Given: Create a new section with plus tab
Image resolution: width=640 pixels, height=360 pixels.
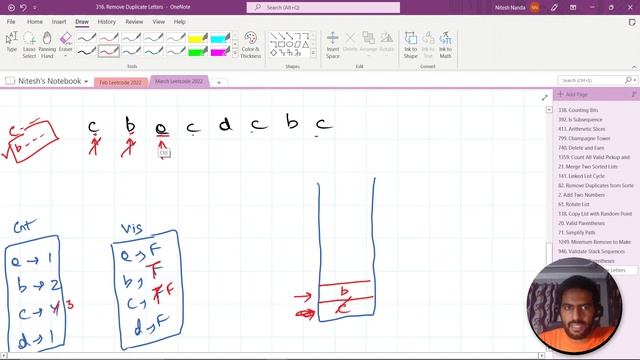Looking at the screenshot, I should (219, 82).
